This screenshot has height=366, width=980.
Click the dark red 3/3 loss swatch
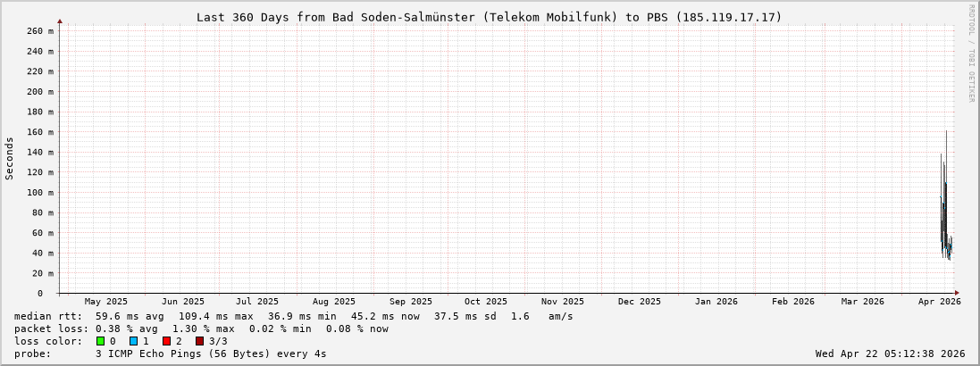click(200, 341)
